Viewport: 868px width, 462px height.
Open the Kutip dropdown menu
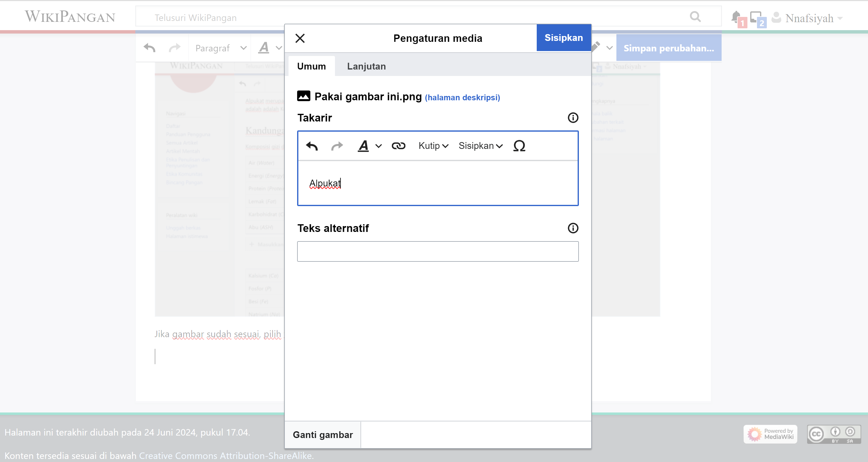coord(433,146)
